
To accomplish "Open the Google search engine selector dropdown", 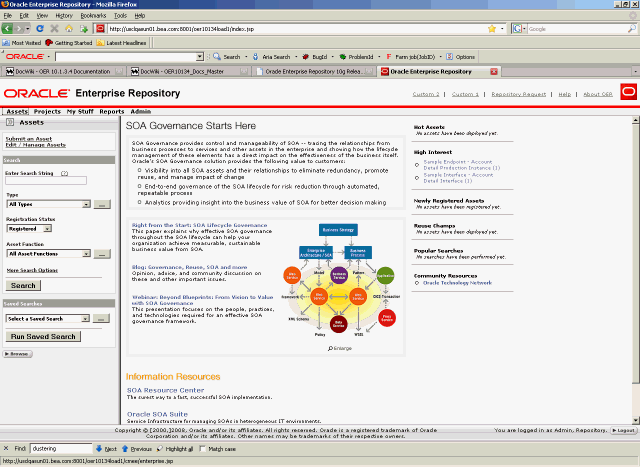I will coord(524,29).
